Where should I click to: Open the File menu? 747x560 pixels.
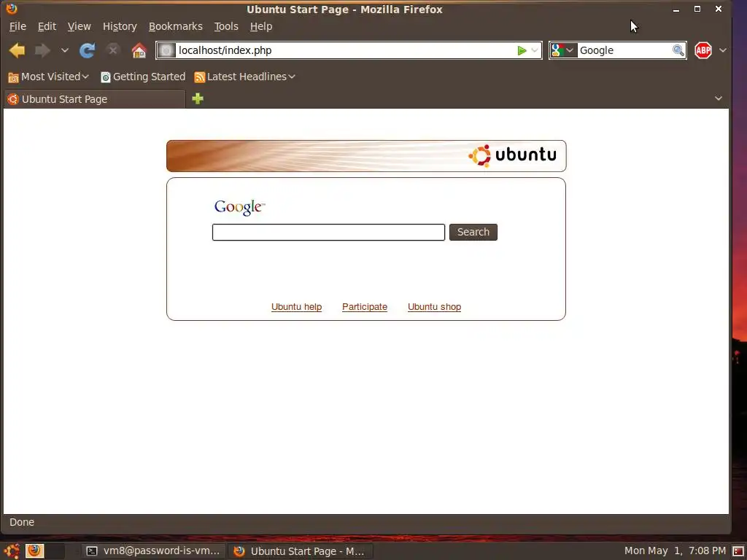click(x=18, y=26)
